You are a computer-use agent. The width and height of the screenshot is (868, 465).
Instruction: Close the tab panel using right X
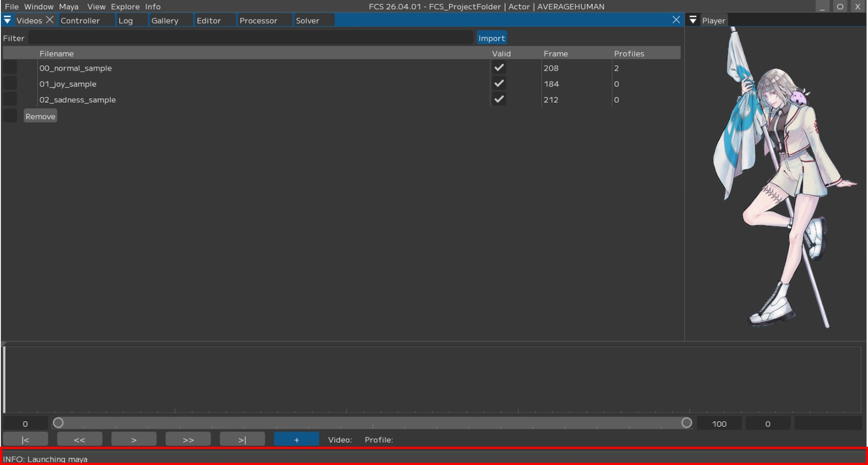pos(676,20)
